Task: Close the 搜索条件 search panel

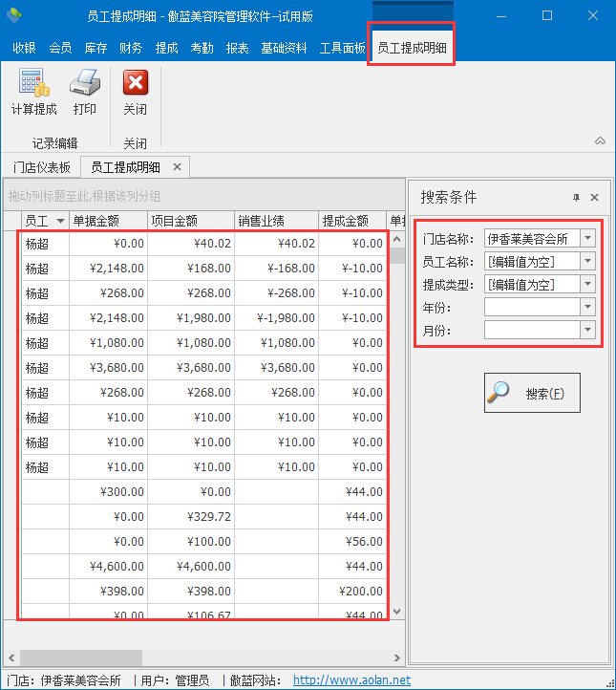Action: [x=594, y=198]
